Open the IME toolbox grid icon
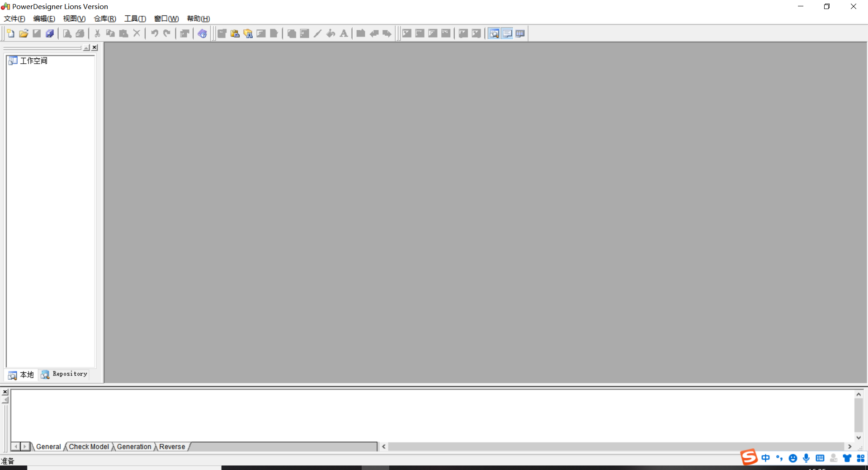 (860, 458)
